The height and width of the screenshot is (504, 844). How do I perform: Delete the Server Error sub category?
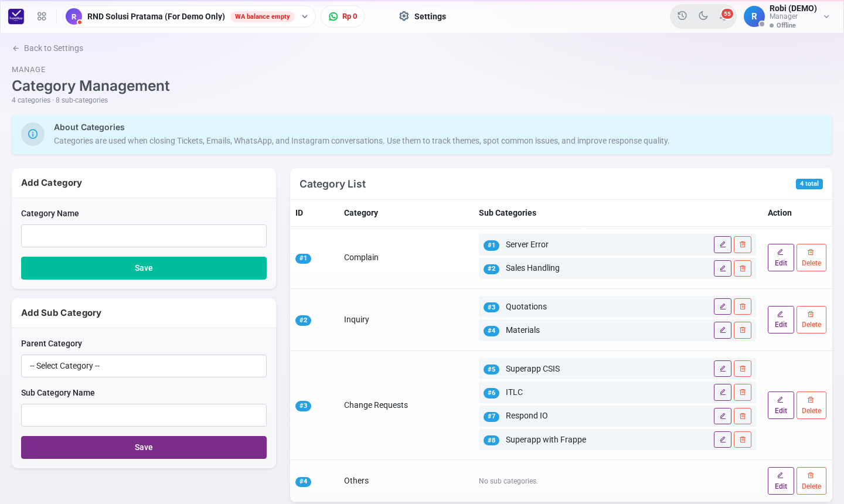(x=743, y=244)
